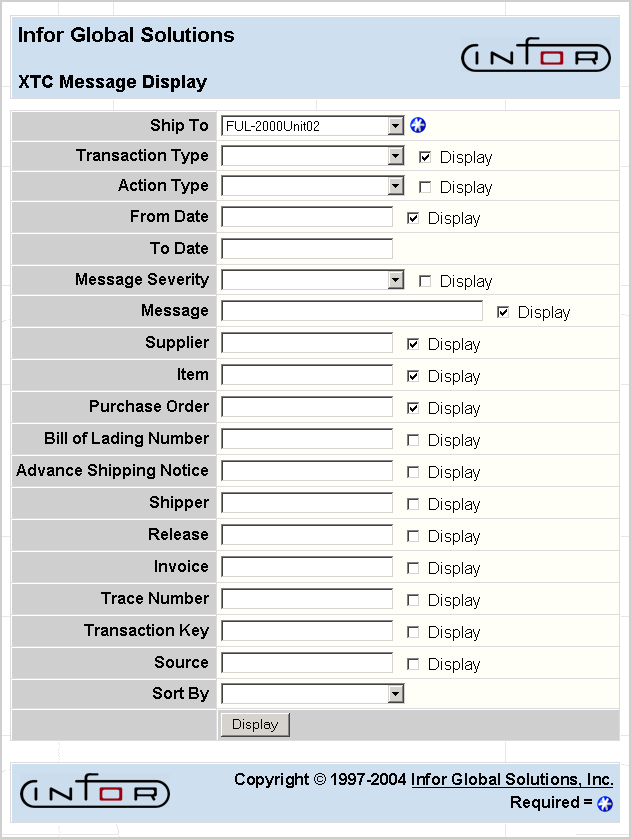Click inside the To Date field

tap(306, 248)
